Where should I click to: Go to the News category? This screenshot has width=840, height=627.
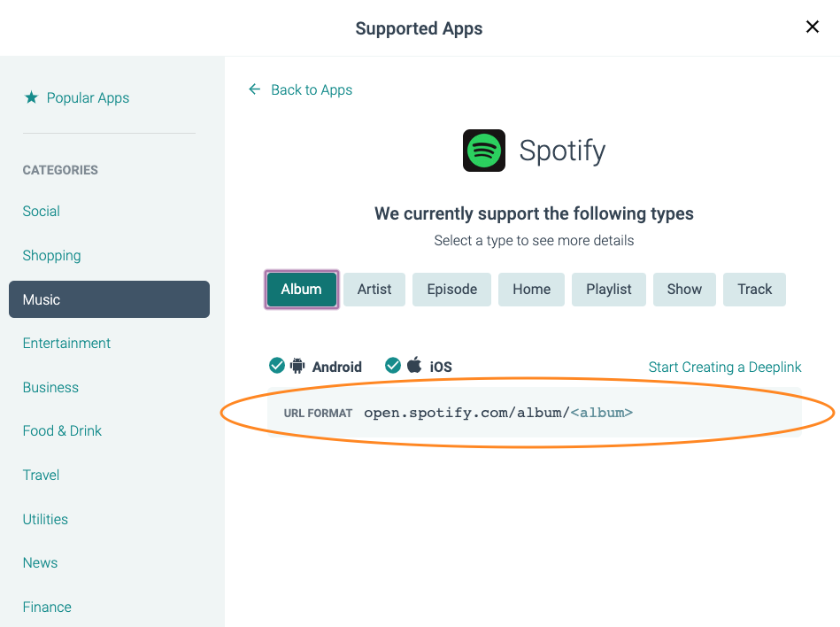coord(40,562)
